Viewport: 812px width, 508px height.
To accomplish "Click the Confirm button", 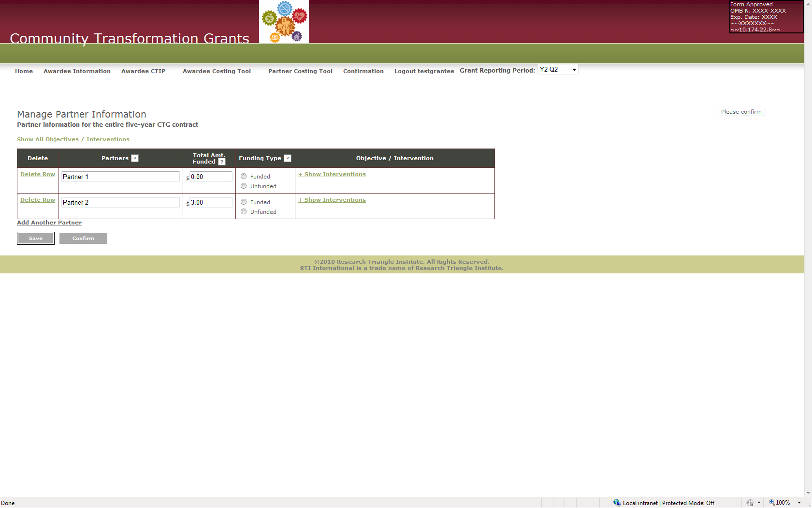I will click(x=83, y=238).
